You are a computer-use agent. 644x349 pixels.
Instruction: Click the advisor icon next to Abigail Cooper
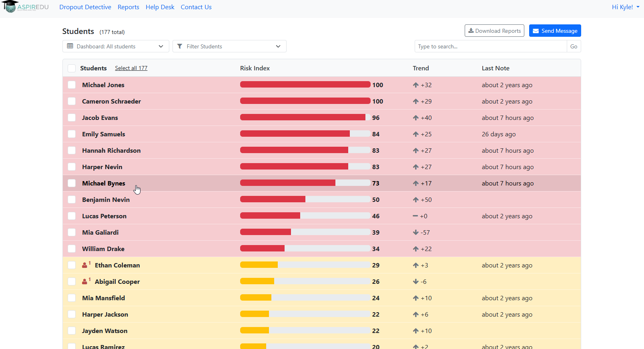[85, 281]
